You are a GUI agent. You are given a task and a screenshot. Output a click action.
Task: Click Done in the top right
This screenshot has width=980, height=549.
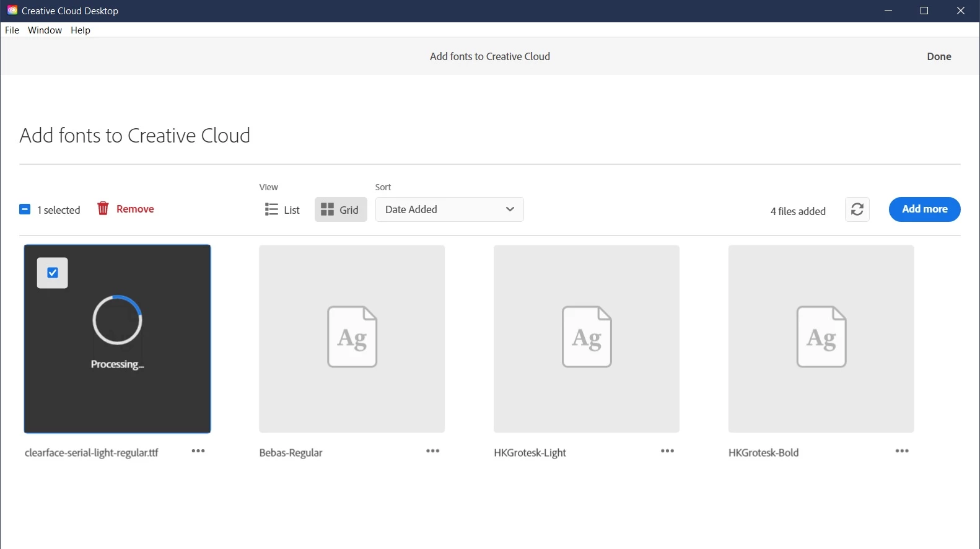click(939, 56)
